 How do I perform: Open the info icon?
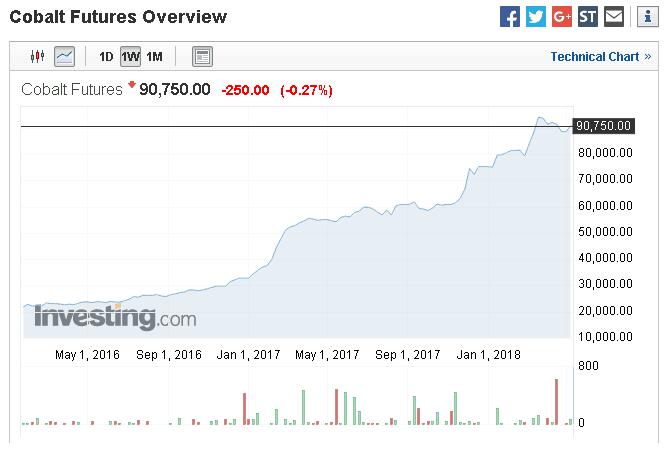[645, 17]
